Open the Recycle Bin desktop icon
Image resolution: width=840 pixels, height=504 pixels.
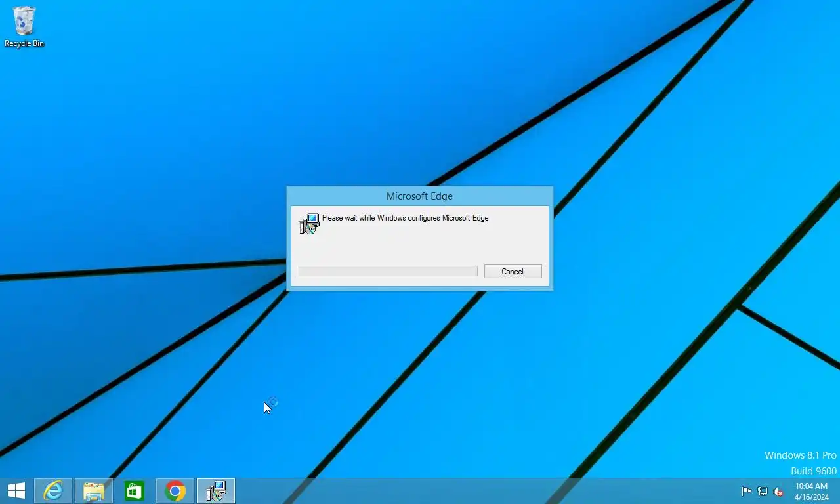point(24,27)
